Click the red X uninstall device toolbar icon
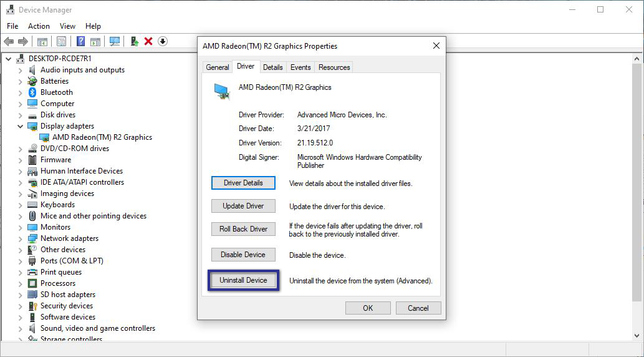The image size is (644, 357). pos(148,41)
